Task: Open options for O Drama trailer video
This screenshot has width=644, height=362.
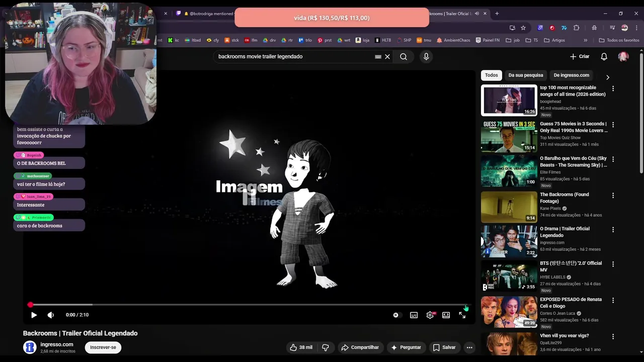Action: (613, 230)
